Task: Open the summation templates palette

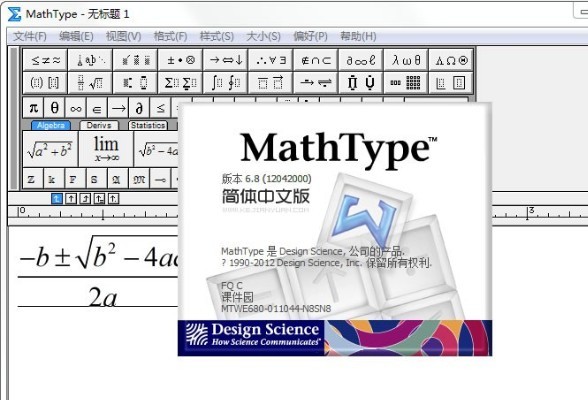Action: [x=180, y=82]
